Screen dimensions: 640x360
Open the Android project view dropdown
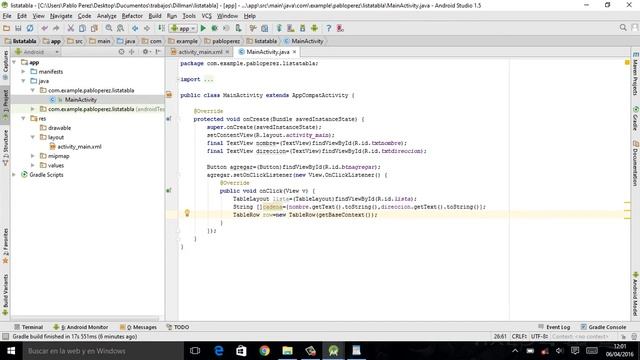(37, 52)
